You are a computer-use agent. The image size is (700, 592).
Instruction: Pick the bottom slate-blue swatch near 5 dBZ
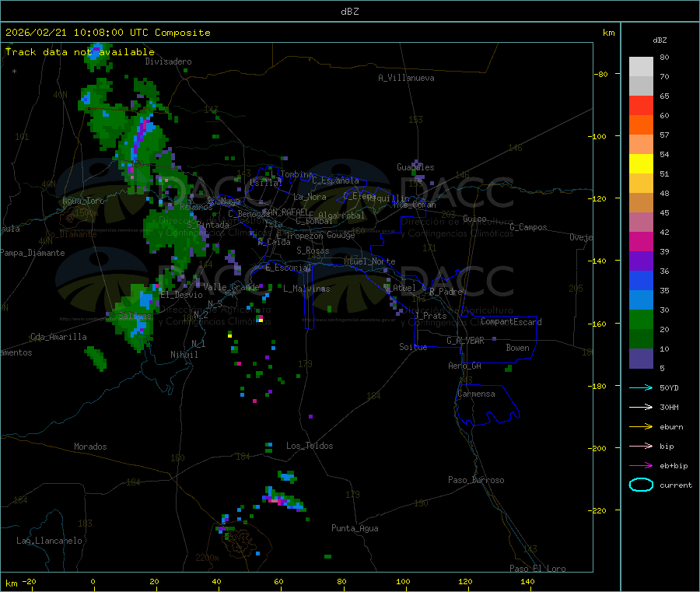[641, 359]
